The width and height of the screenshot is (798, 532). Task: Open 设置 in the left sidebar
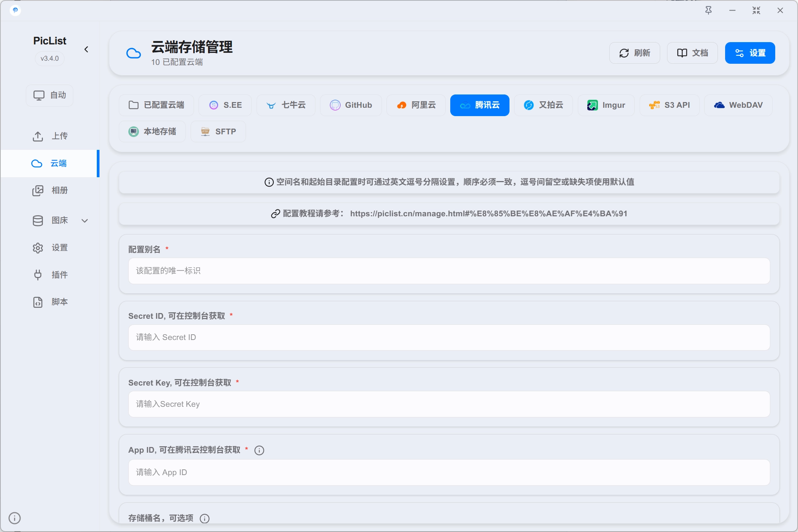[50, 248]
